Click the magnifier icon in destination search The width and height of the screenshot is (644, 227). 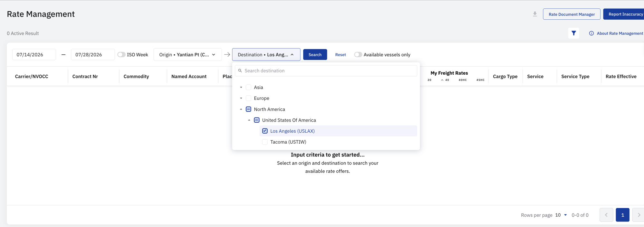(240, 71)
